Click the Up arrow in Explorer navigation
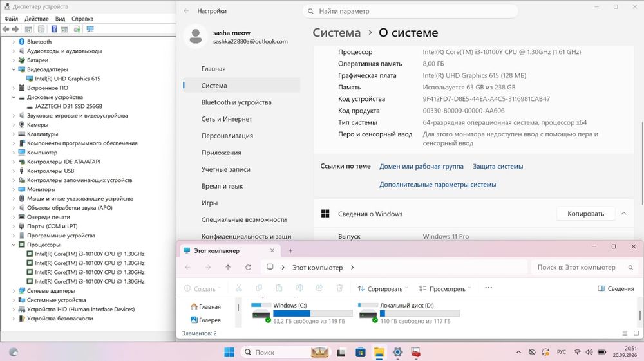The image size is (644, 361). click(228, 268)
